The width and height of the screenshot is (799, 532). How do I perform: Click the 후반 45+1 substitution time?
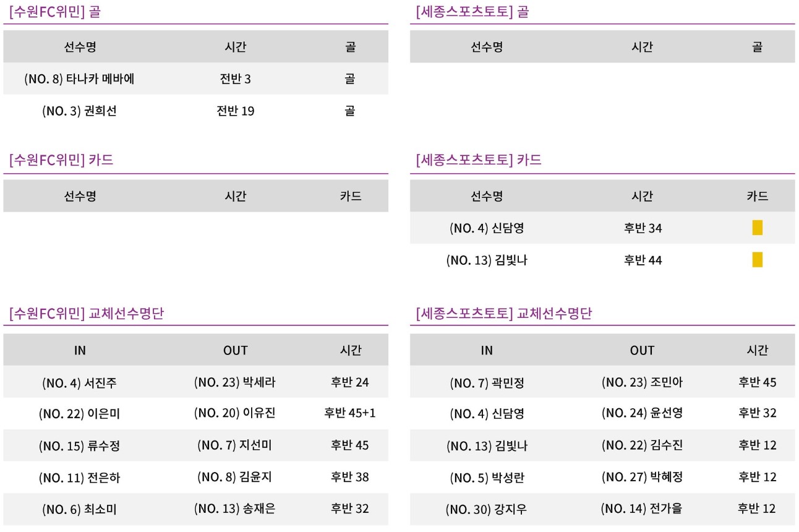(x=350, y=413)
